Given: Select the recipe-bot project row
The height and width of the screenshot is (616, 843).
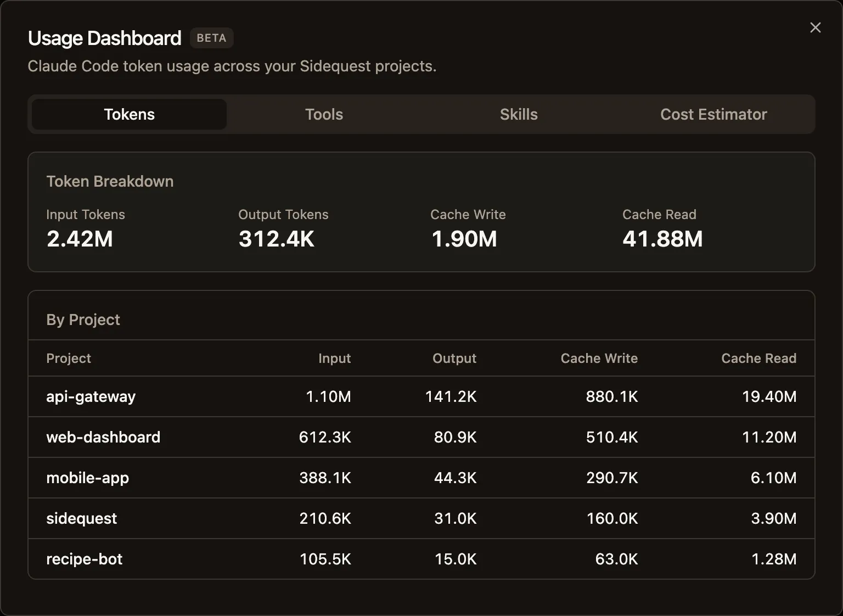Looking at the screenshot, I should pos(421,559).
